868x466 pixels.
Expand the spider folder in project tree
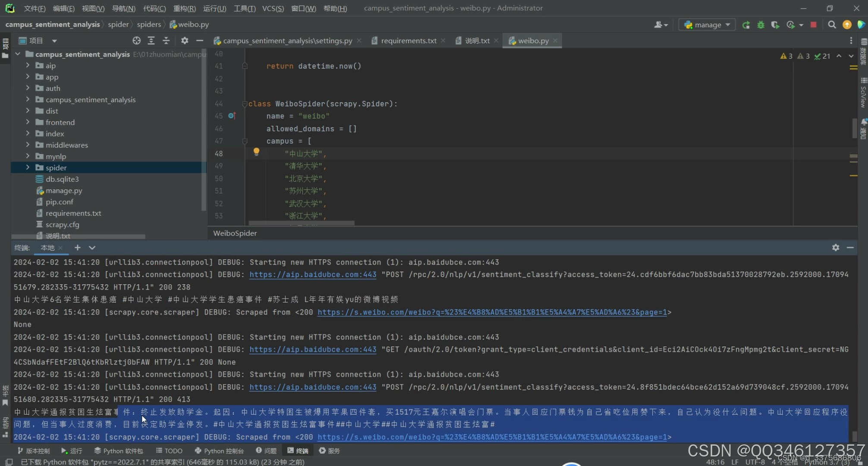pyautogui.click(x=28, y=167)
